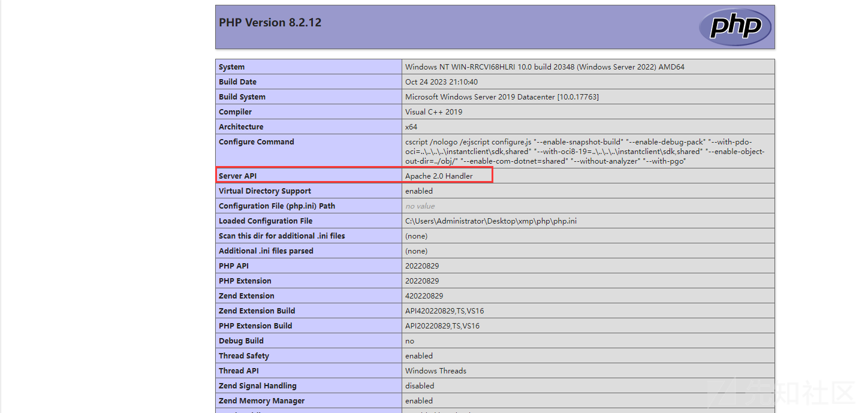Click the 'Thread API' label
Screen dimensions: 868x413
[239, 371]
